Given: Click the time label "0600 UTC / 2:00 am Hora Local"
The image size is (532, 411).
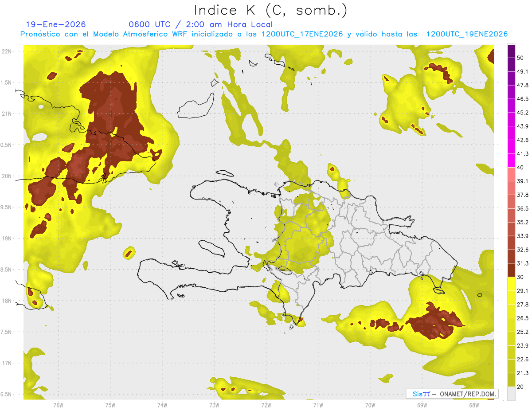Looking at the screenshot, I should tap(200, 24).
